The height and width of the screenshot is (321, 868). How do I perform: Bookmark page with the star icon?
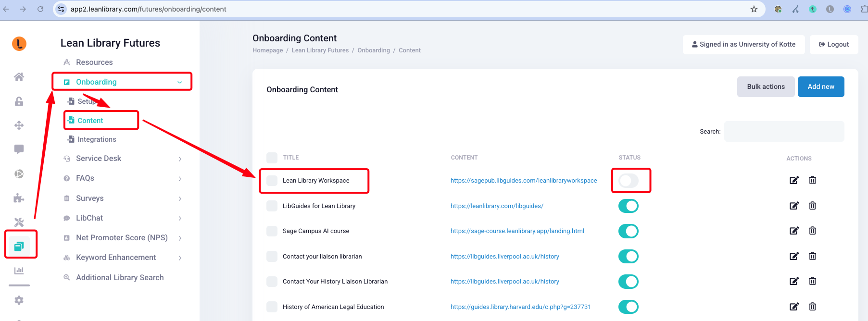click(x=754, y=9)
